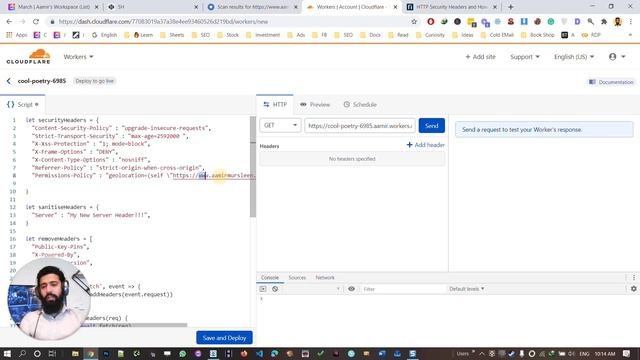The height and width of the screenshot is (360, 640).
Task: Open the Sources devtools tab
Action: coord(297,278)
